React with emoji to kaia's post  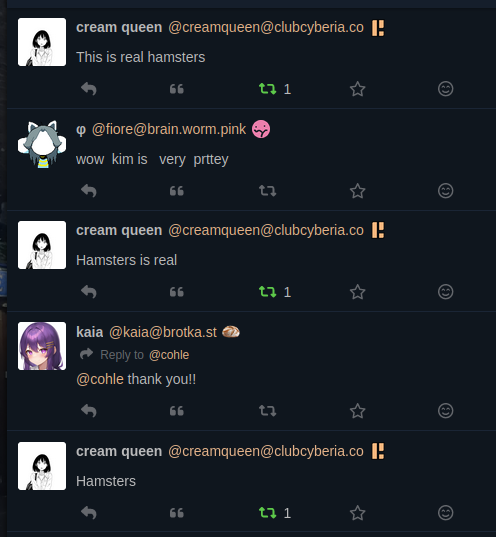click(445, 411)
